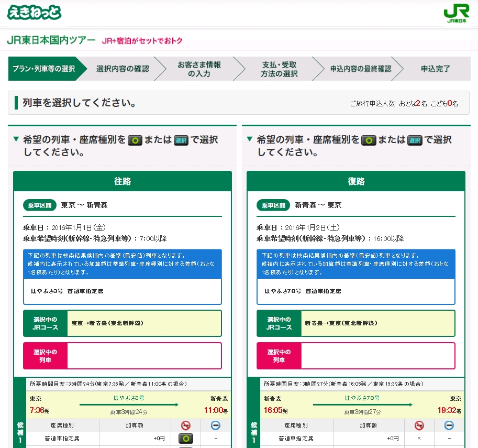This screenshot has width=478, height=448.
Task: Click the 16:05発 departure time
Action: pos(275,410)
